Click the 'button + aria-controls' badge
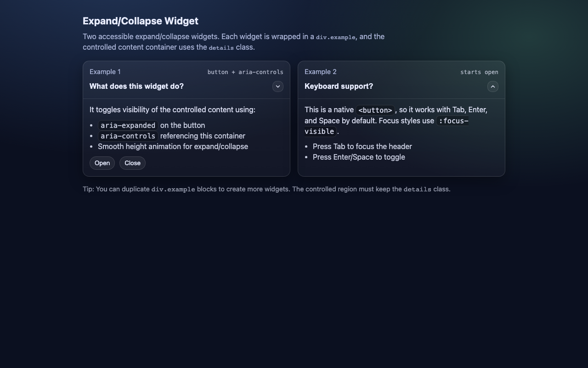Screen dimensions: 588x368 pos(245,72)
